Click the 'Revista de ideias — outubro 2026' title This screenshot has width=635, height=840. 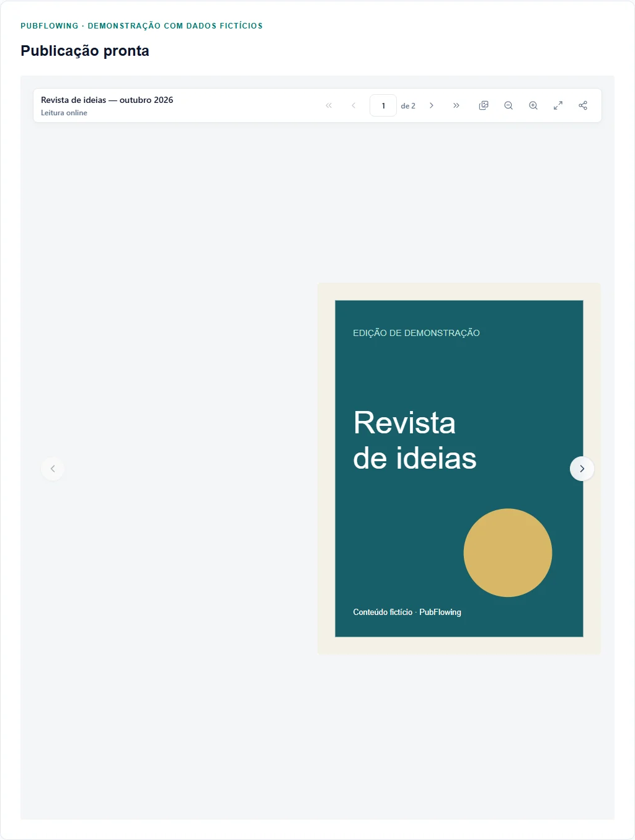pyautogui.click(x=107, y=100)
